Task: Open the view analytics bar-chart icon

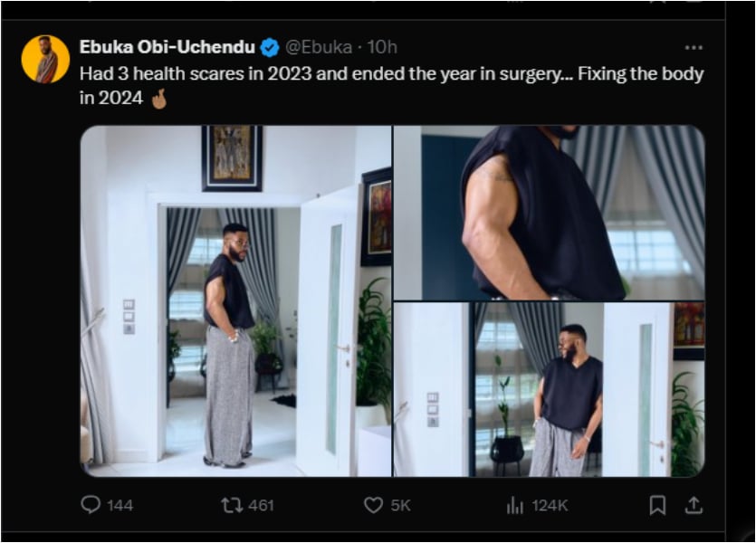Action: point(514,505)
